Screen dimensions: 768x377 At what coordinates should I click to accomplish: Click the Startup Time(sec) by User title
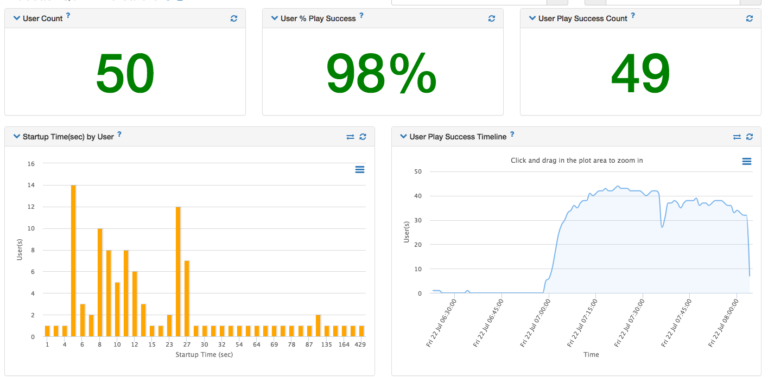coord(68,137)
